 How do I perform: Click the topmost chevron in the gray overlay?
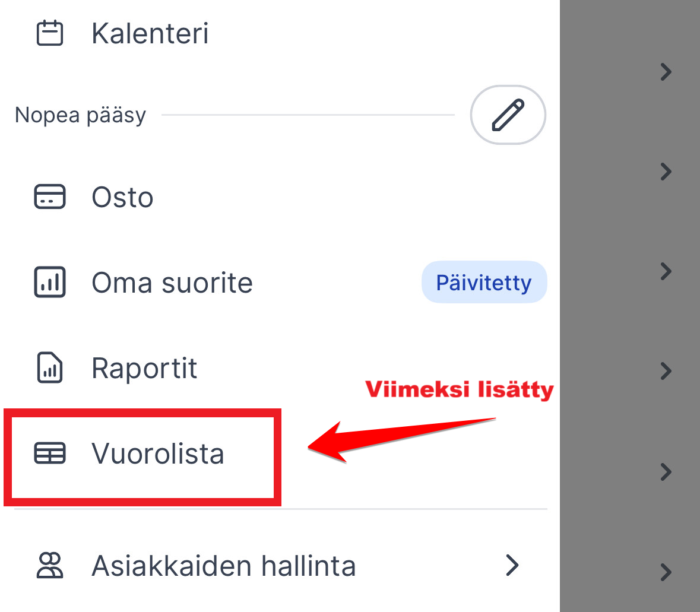[666, 72]
